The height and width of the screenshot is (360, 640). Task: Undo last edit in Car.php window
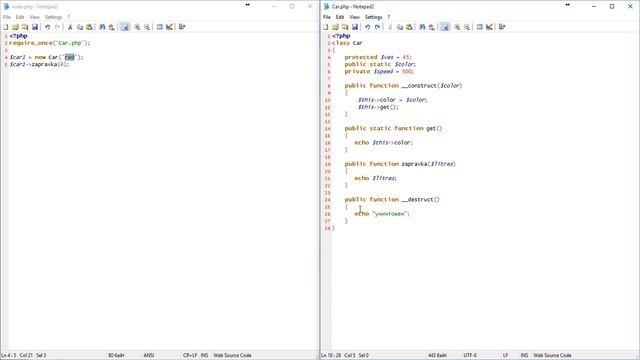point(367,27)
